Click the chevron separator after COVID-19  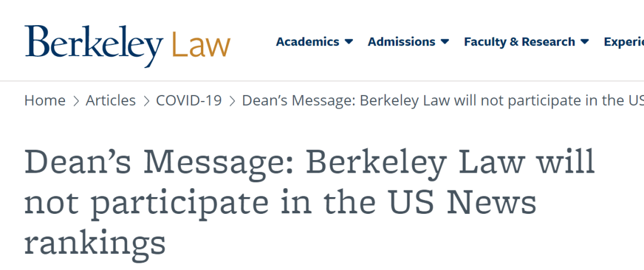(x=232, y=101)
